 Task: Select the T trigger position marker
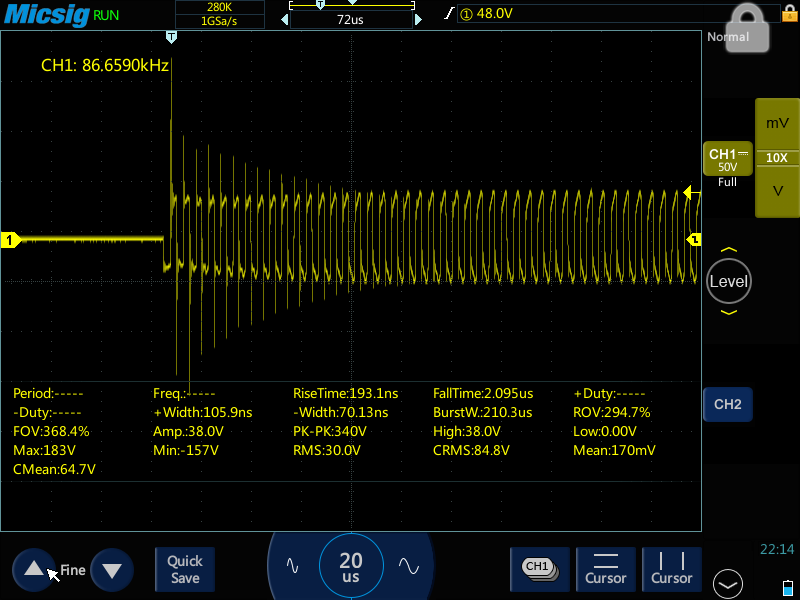171,37
